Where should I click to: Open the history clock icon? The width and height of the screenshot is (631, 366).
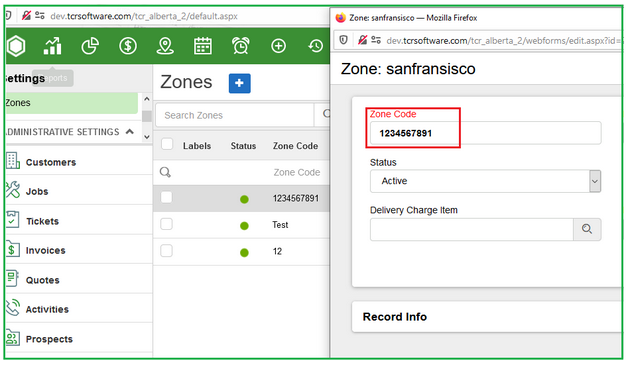[316, 46]
